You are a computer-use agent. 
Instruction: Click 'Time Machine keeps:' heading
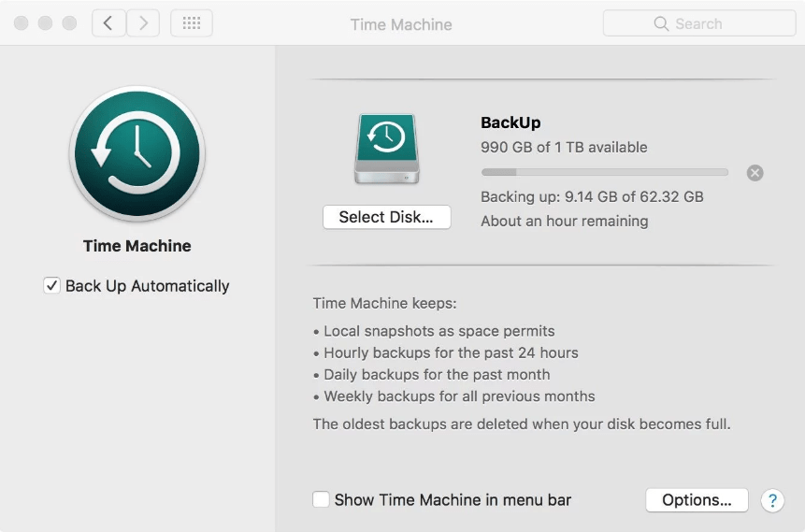tap(384, 304)
